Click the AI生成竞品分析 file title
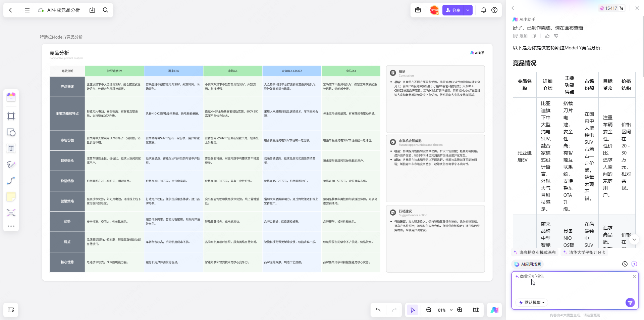The width and height of the screenshot is (644, 320). (63, 10)
